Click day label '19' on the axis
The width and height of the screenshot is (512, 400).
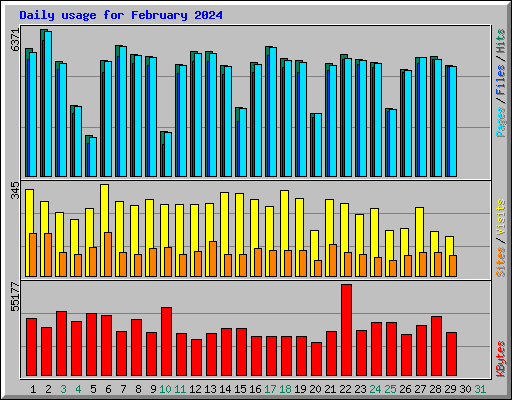(300, 389)
